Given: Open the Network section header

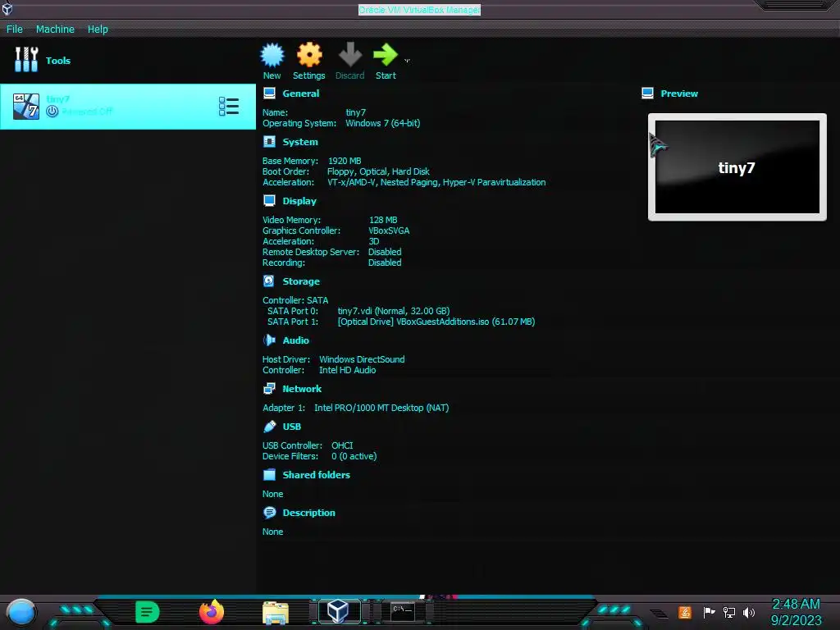Looking at the screenshot, I should [302, 389].
